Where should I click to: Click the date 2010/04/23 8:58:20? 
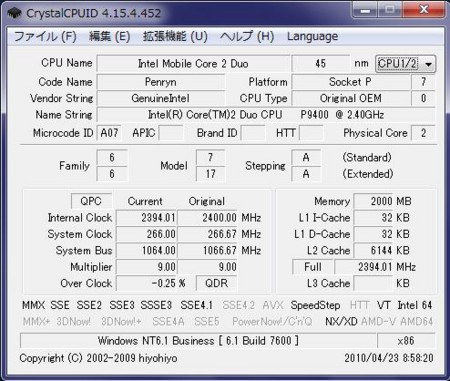(389, 358)
